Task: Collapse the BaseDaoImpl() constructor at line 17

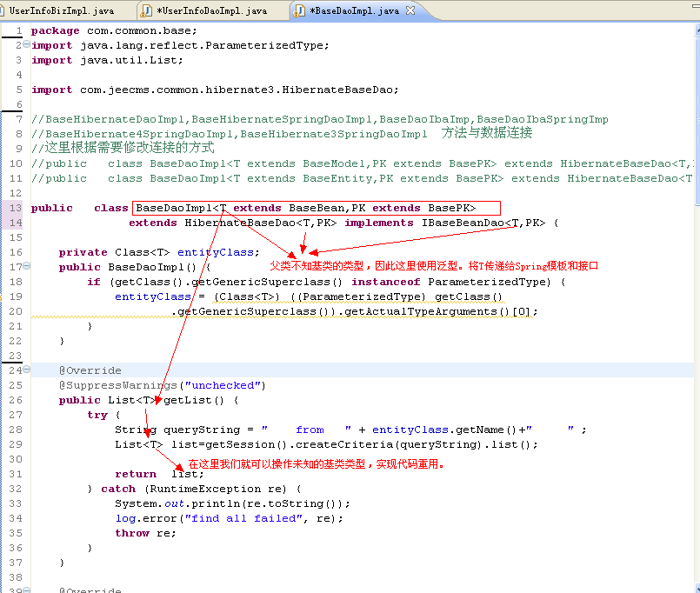Action: point(26,266)
